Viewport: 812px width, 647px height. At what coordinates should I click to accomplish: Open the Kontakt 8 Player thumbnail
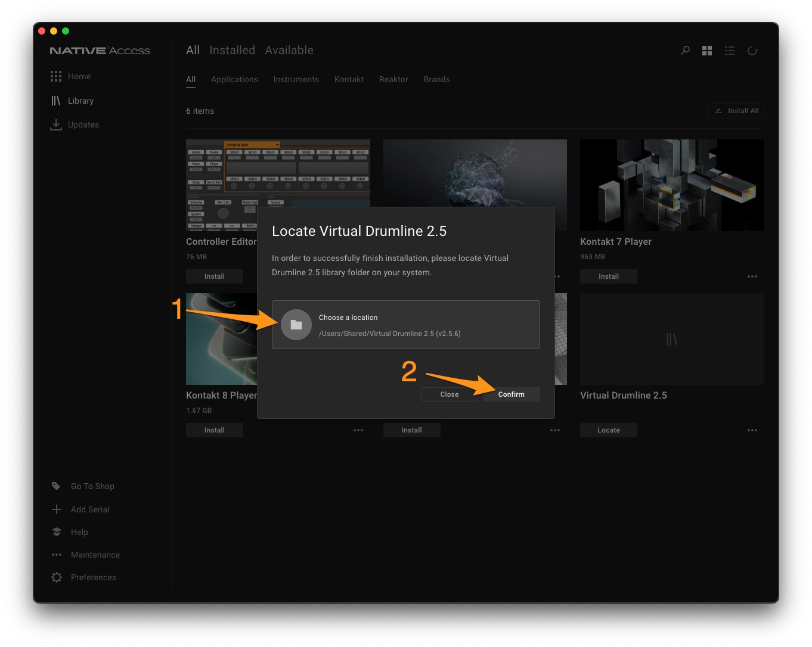click(221, 339)
